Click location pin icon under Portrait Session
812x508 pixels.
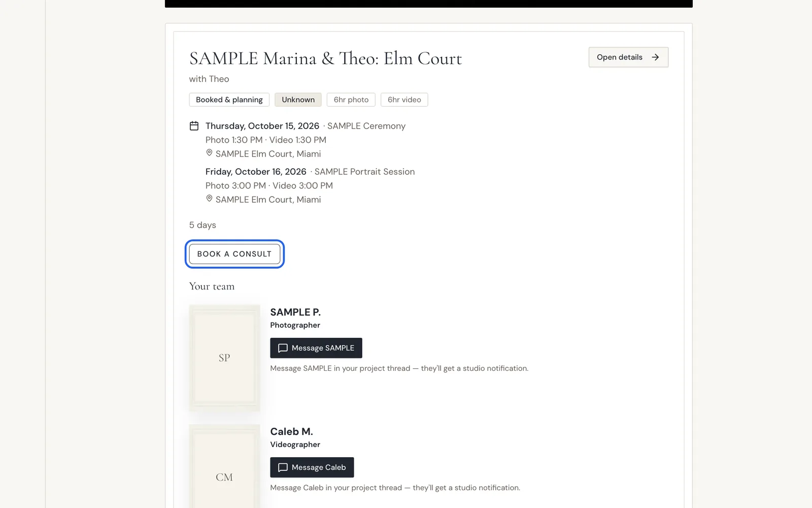coord(209,199)
